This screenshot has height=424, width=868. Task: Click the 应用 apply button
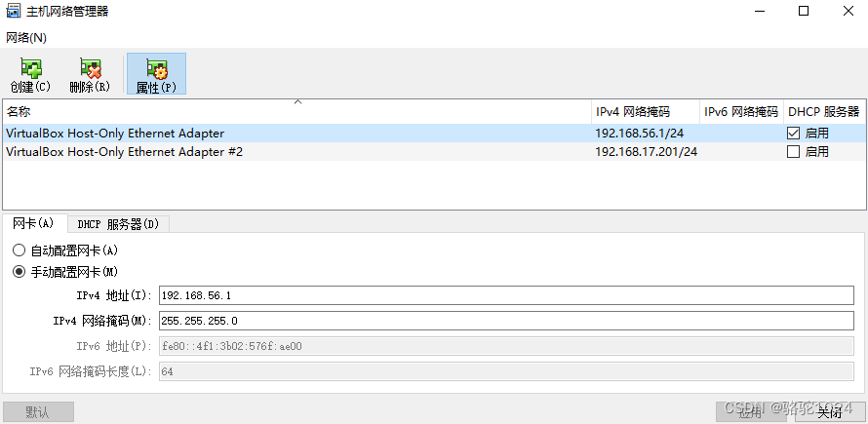750,412
